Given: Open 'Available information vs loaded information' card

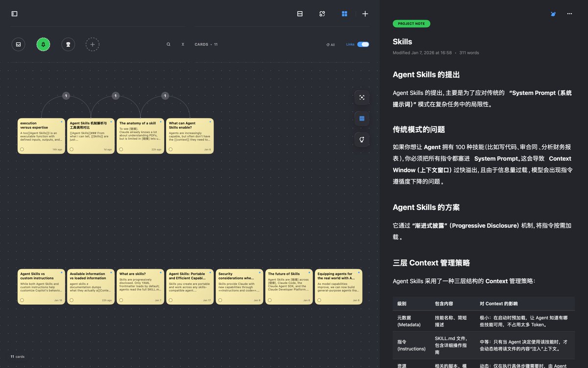Looking at the screenshot, I should (91, 287).
